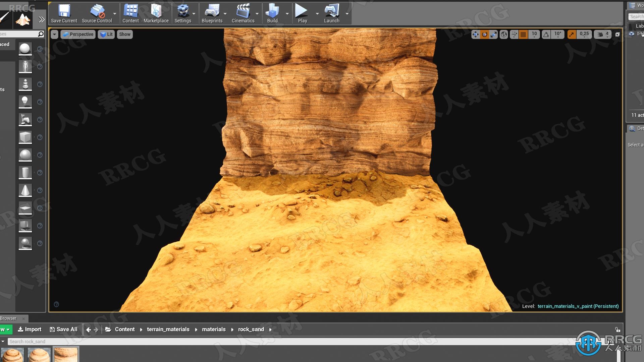Expand the Play options dropdown arrow

pyautogui.click(x=317, y=14)
